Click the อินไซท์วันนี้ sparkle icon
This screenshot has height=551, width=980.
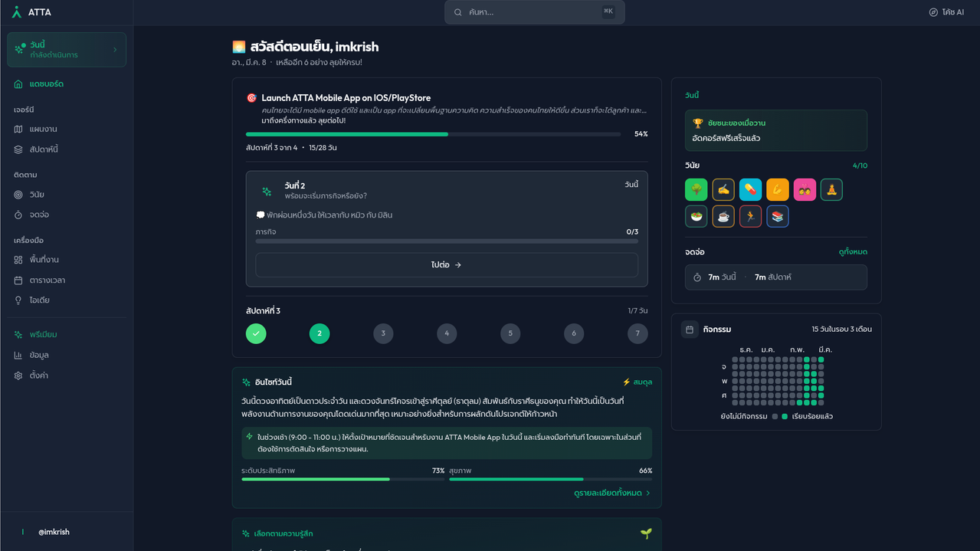[246, 382]
